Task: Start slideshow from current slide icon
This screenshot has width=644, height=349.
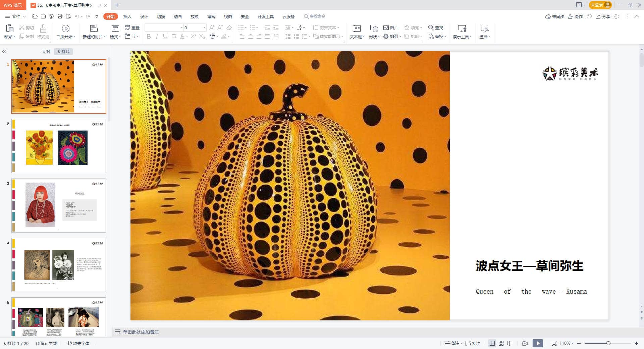Action: [x=66, y=29]
